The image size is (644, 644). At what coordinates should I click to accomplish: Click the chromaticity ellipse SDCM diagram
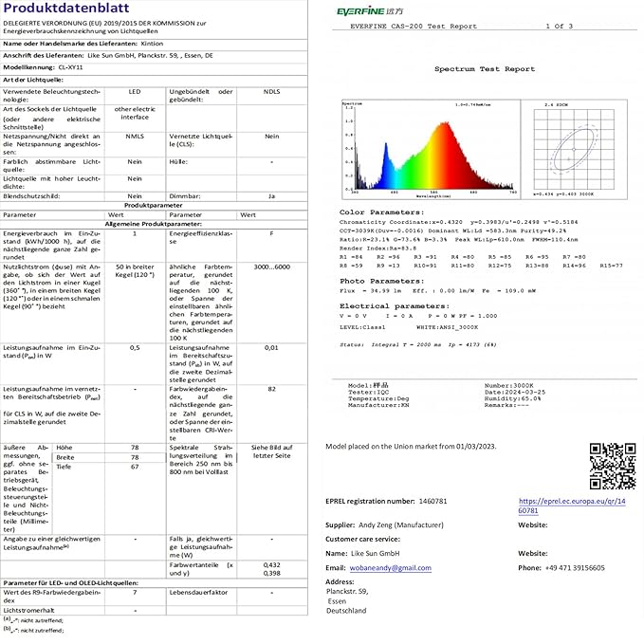(567, 150)
